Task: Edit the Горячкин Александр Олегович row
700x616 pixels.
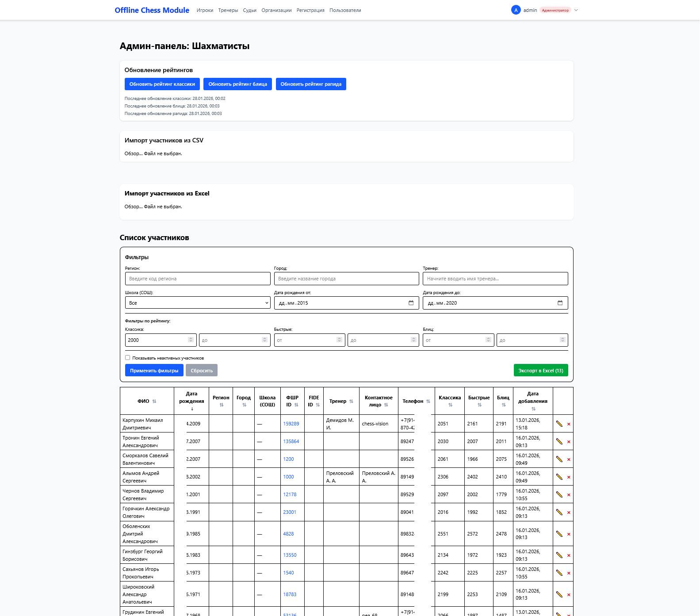Action: pos(559,512)
